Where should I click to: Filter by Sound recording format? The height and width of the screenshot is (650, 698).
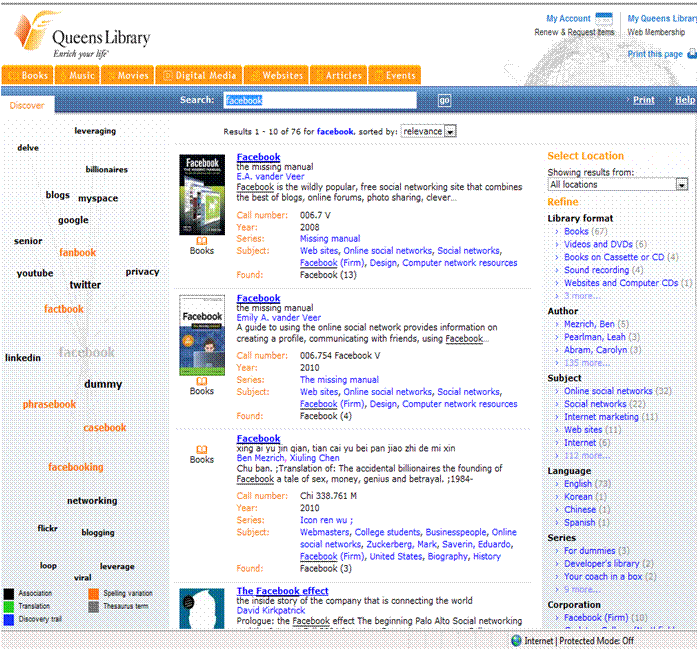[x=604, y=270]
